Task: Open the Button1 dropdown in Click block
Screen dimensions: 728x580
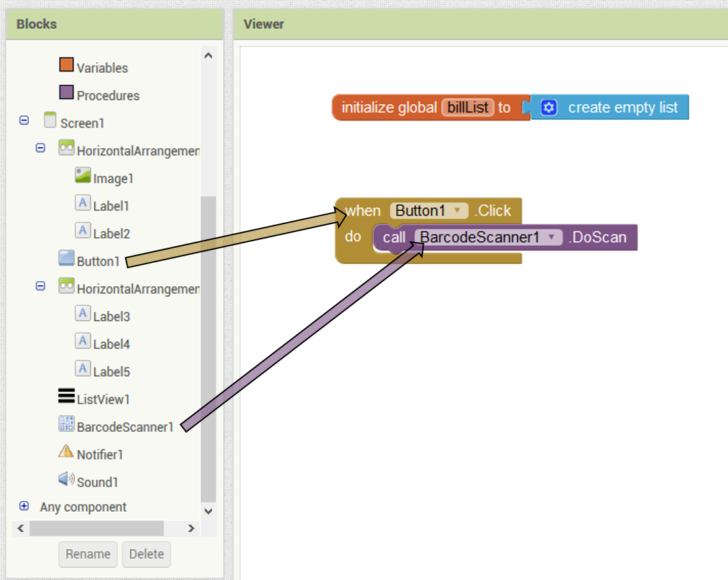Action: [x=458, y=210]
